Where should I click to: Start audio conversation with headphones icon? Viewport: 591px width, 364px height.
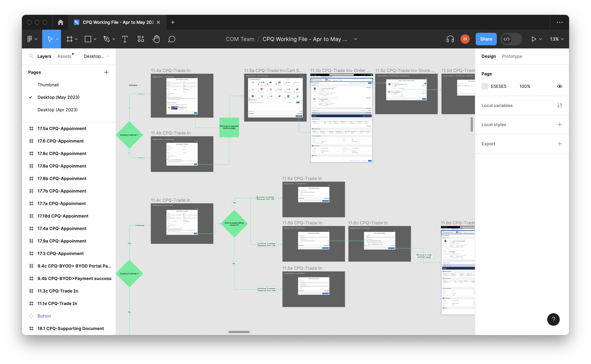point(450,39)
